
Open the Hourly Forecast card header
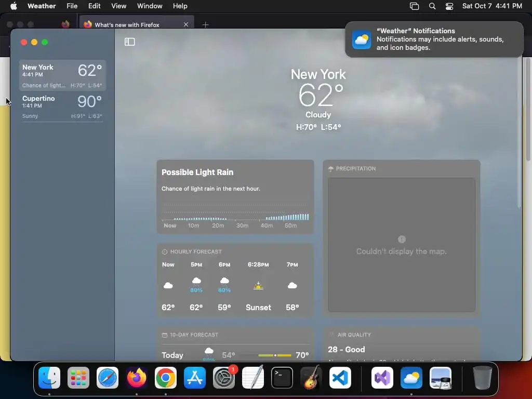pos(196,252)
